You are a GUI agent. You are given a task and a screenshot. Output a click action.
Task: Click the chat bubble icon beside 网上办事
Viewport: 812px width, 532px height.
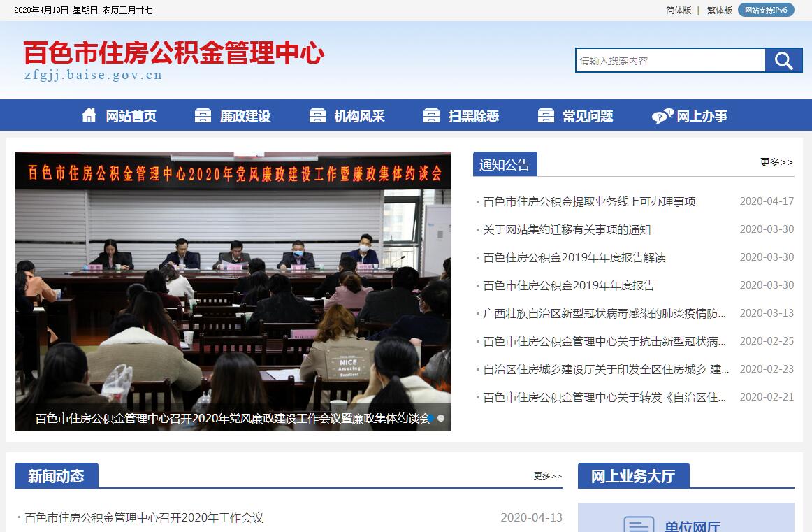click(662, 116)
